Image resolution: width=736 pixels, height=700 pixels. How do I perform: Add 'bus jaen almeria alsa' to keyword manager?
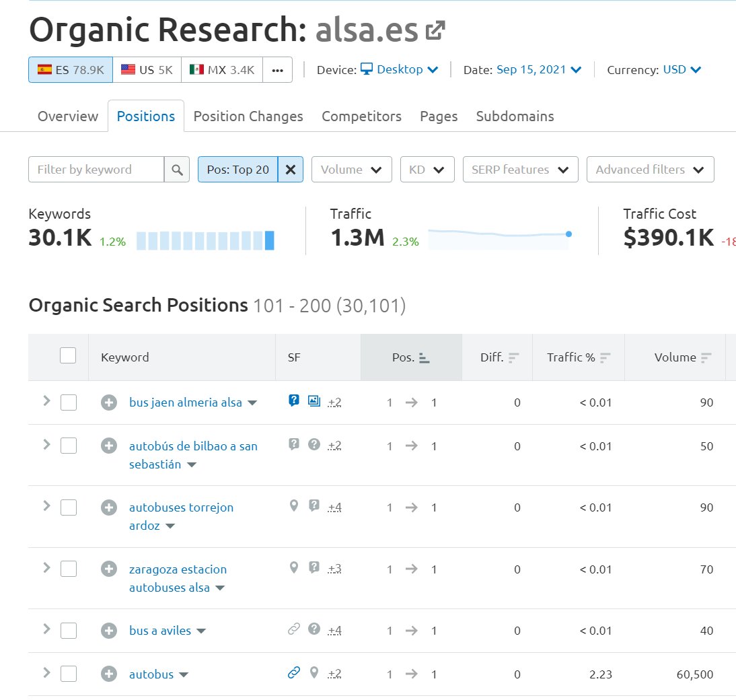[109, 403]
